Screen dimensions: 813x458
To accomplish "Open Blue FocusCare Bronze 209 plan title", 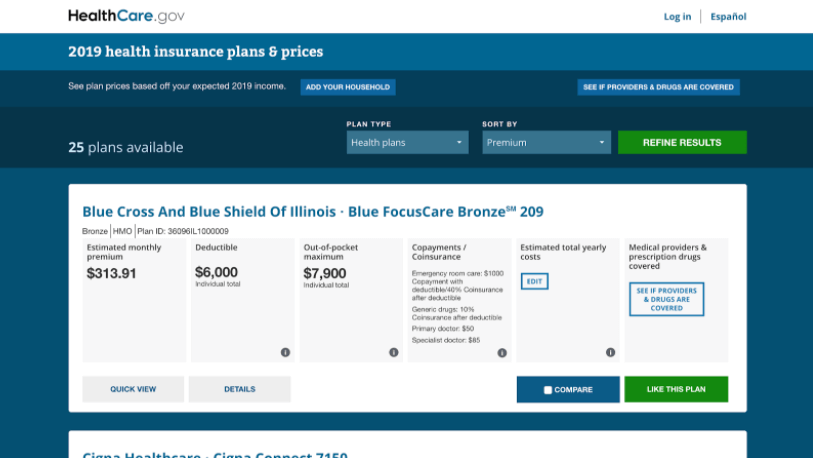I will (313, 212).
